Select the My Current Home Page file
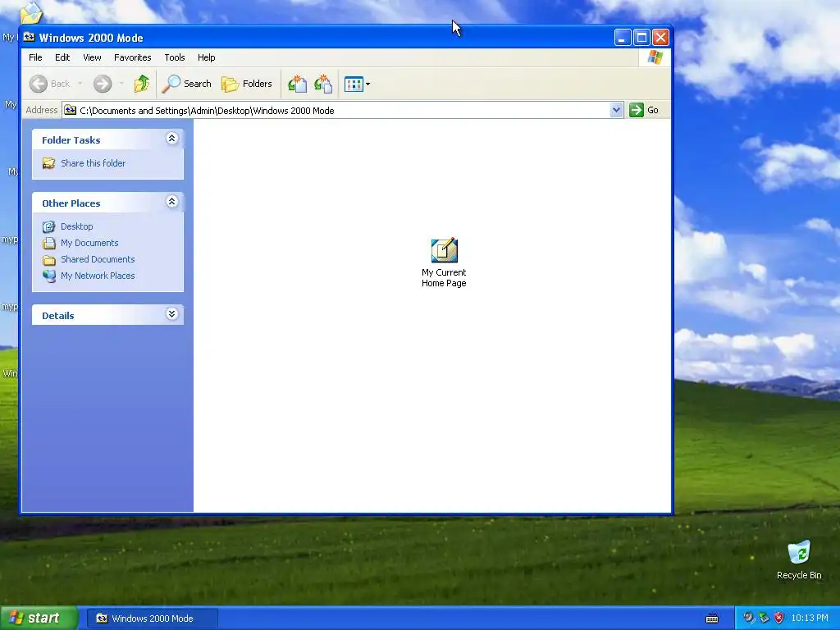The height and width of the screenshot is (630, 840). click(x=444, y=262)
